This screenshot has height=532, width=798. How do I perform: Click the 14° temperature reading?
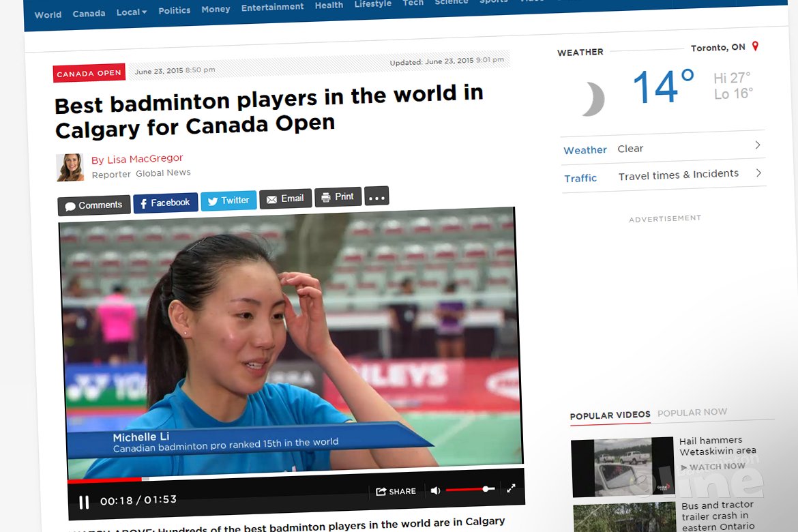pos(663,86)
